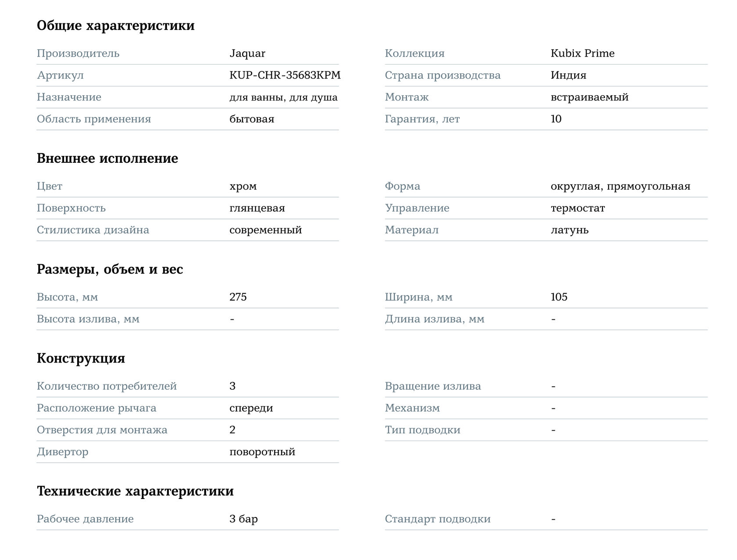Screen dimensions: 737x560
Task: Click the Технические характеристики heading
Action: pos(135,491)
